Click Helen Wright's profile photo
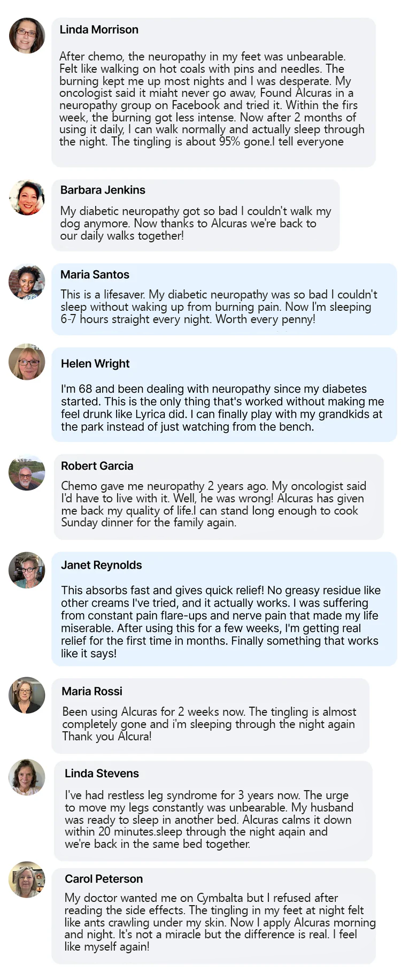The width and height of the screenshot is (401, 980). pyautogui.click(x=27, y=362)
